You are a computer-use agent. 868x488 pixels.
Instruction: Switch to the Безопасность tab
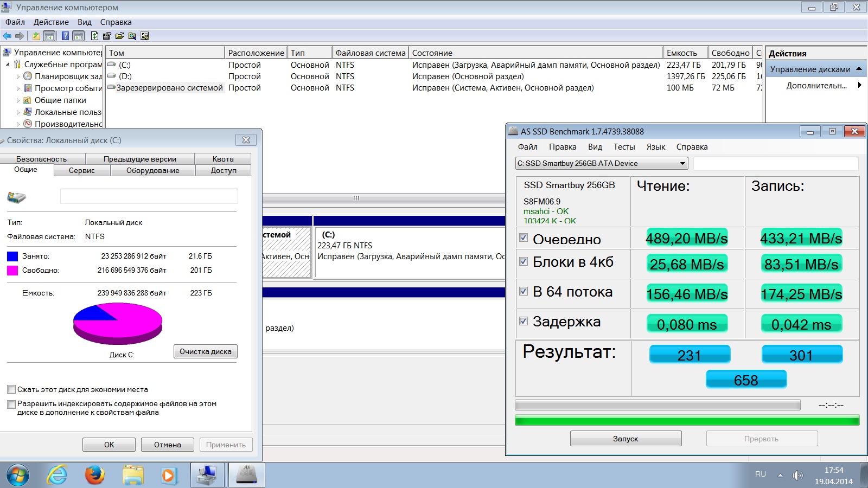(x=42, y=159)
